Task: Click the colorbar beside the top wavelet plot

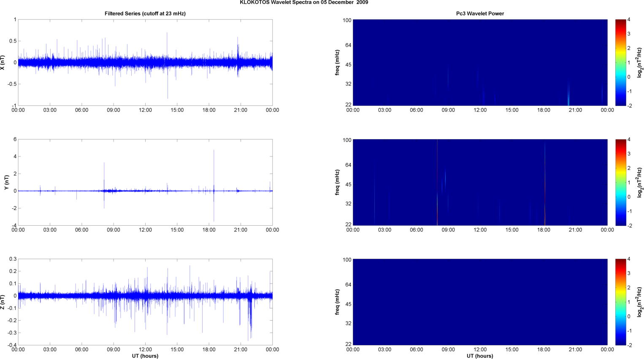Action: pyautogui.click(x=620, y=62)
